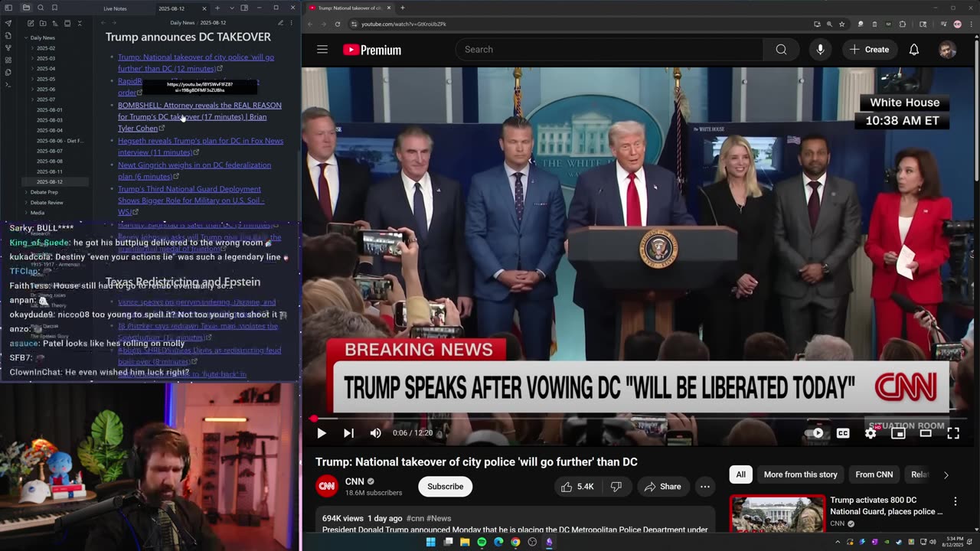
Task: Switch the note to edit mode (pencil)
Action: tap(280, 23)
